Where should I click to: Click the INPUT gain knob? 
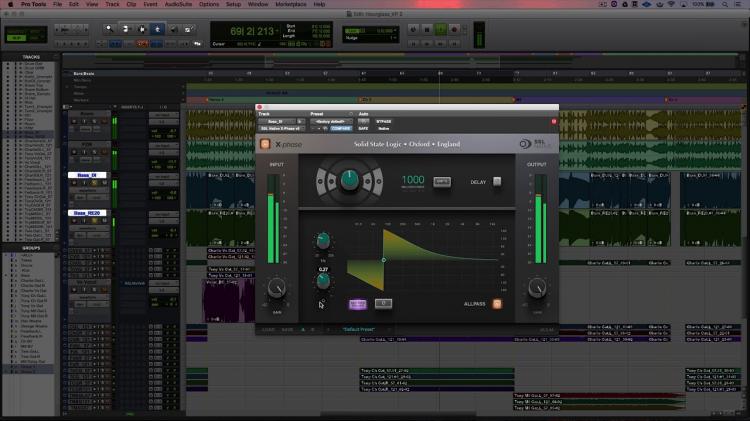(x=276, y=288)
